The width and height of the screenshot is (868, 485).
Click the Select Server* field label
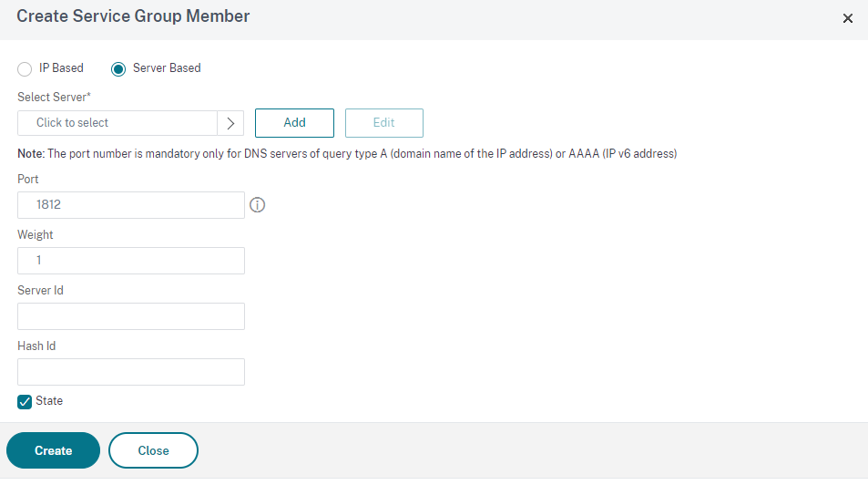coord(54,97)
